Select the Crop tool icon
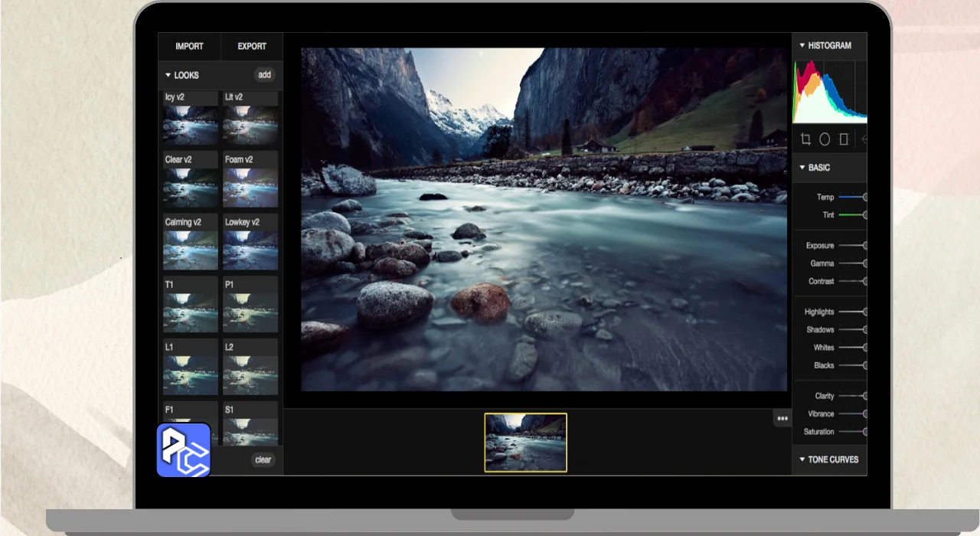 (x=805, y=139)
